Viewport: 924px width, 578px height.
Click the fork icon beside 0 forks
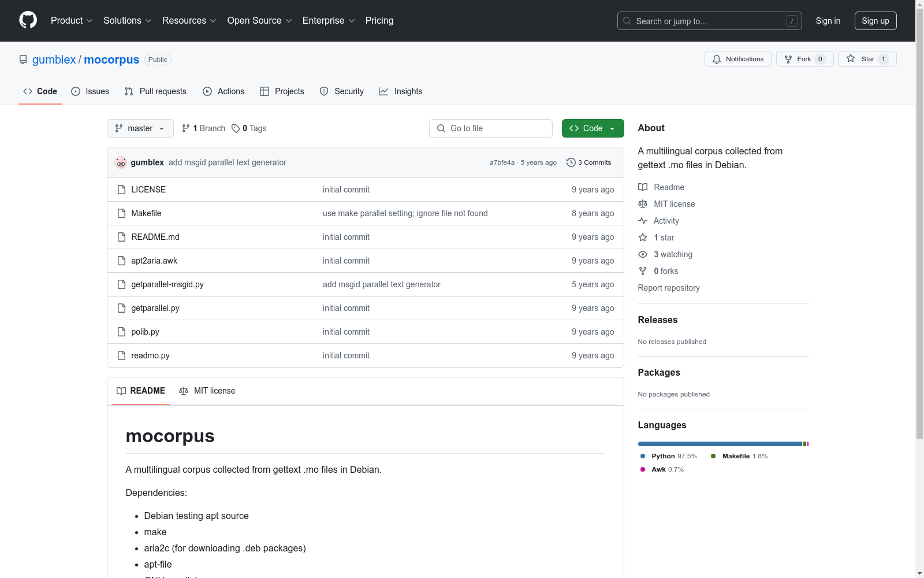[x=643, y=271]
